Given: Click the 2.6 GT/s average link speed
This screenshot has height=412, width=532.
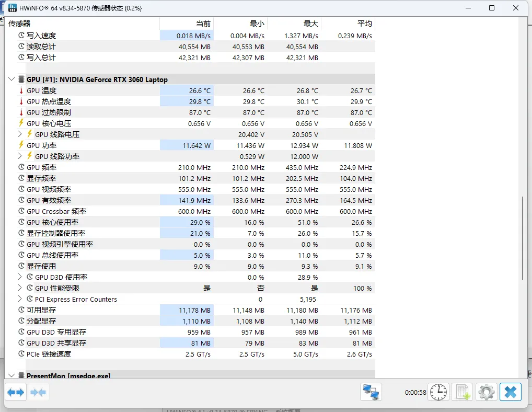Looking at the screenshot, I should click(x=360, y=354).
